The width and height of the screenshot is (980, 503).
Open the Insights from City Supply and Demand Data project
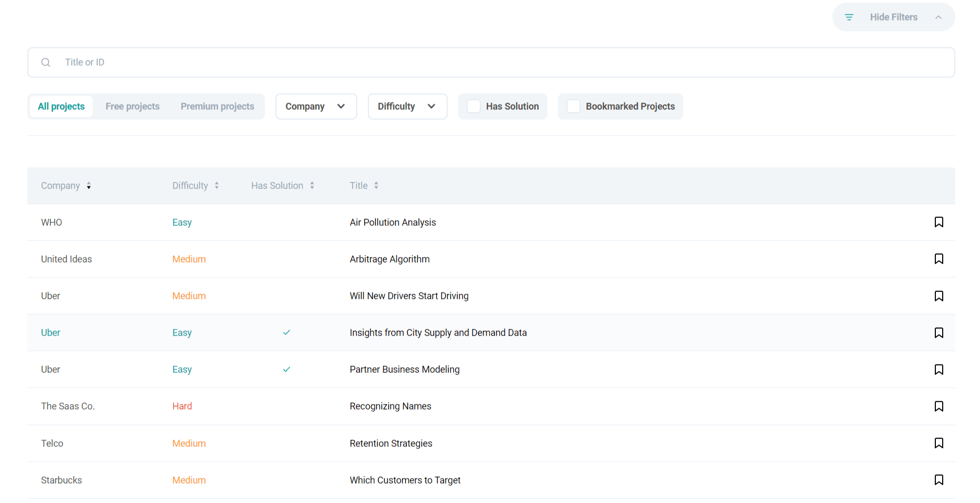point(438,332)
